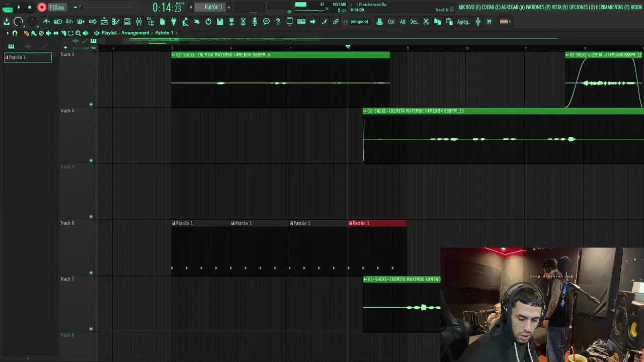Toggle wait for input to start playing
Image resolution: width=644 pixels, height=362 pixels.
click(58, 22)
